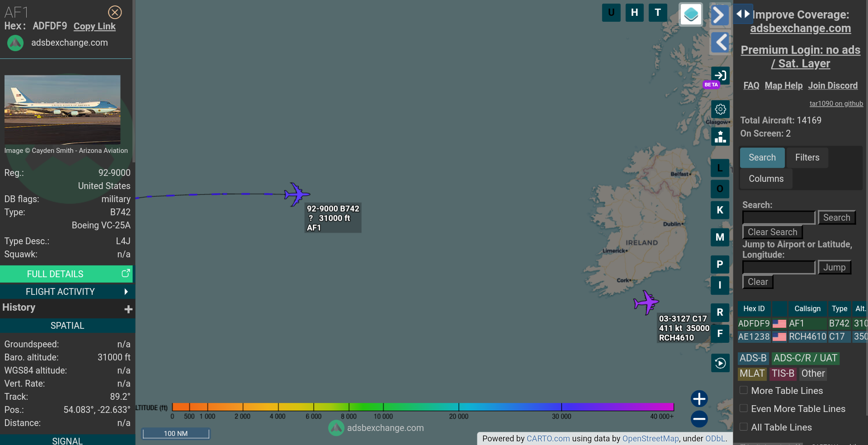Screen dimensions: 868x445
Task: Click the Clear button under Jump field
Action: coord(758,282)
